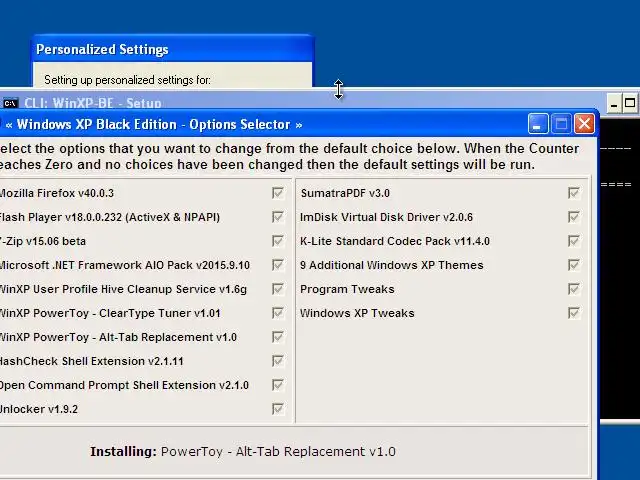
Task: Maximize the CLI WinXP-BE Setup window
Action: click(630, 103)
